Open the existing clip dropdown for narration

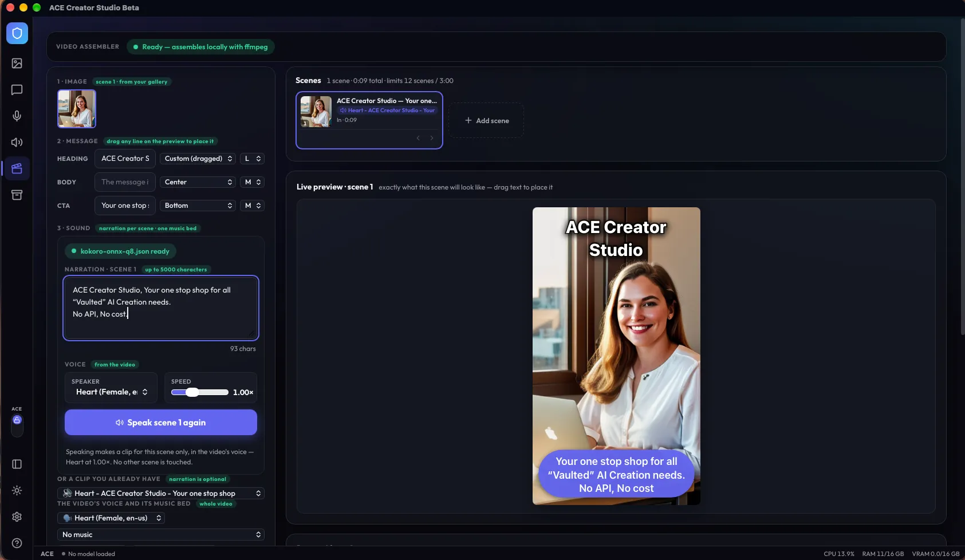161,494
